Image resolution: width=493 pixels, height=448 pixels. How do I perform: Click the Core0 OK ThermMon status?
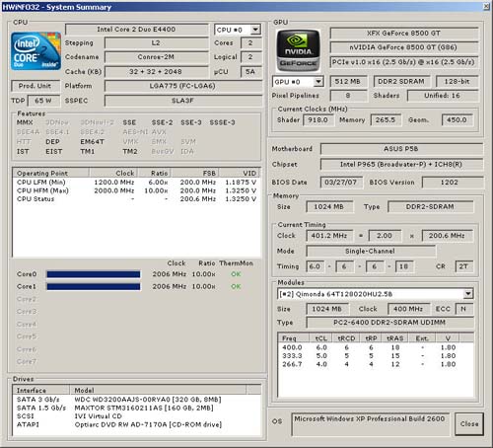pos(236,274)
